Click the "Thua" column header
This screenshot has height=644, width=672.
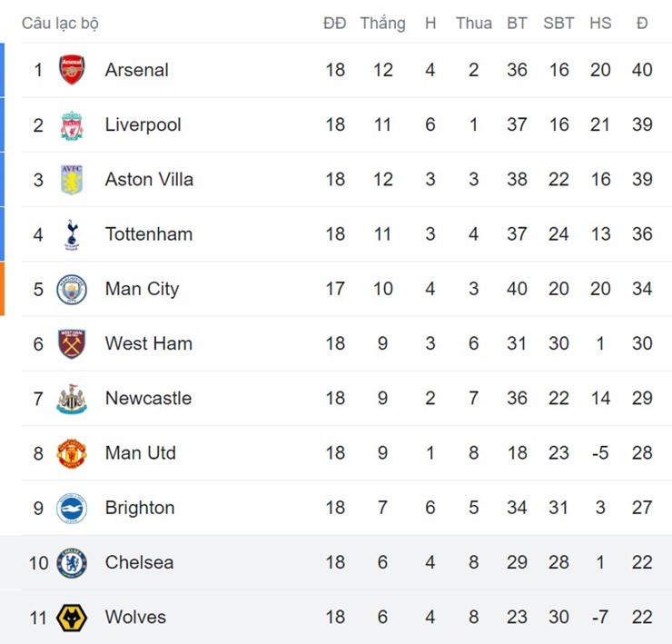473,23
